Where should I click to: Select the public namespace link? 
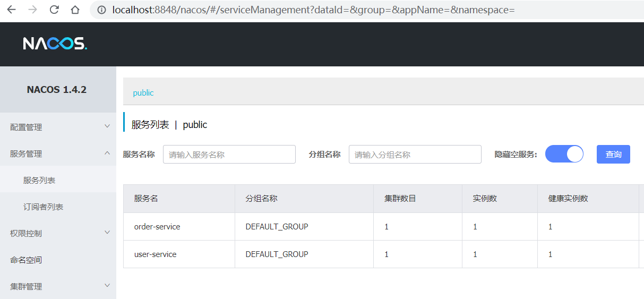click(143, 92)
